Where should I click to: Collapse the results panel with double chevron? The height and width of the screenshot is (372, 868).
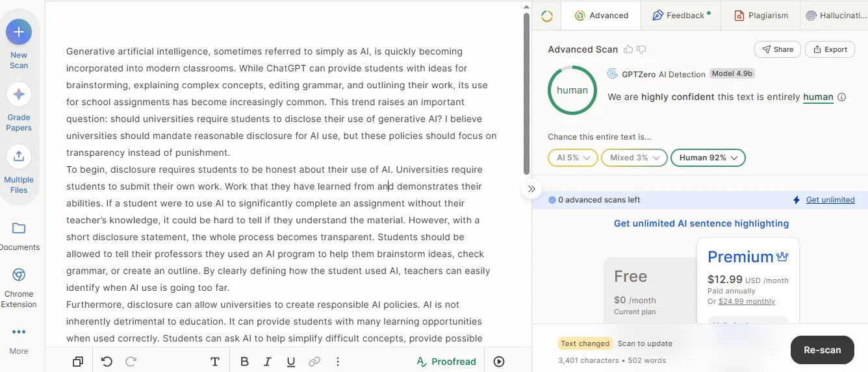pos(531,188)
